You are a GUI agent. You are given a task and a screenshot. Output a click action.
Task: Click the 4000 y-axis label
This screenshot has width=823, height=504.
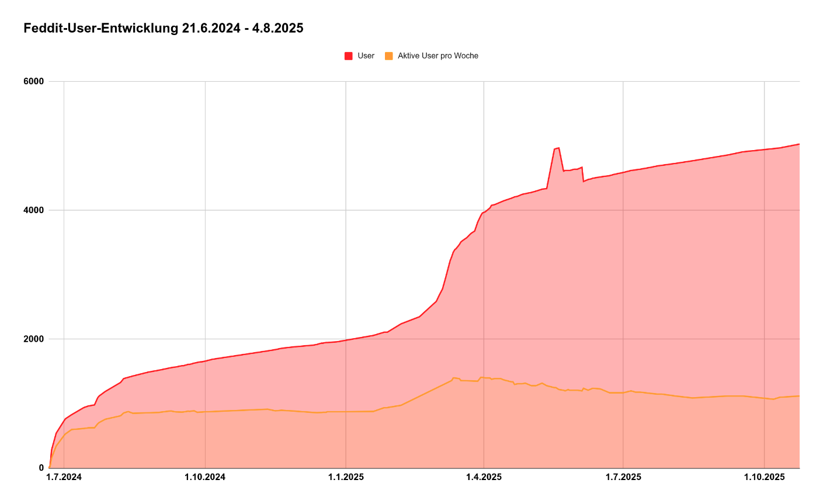[34, 210]
